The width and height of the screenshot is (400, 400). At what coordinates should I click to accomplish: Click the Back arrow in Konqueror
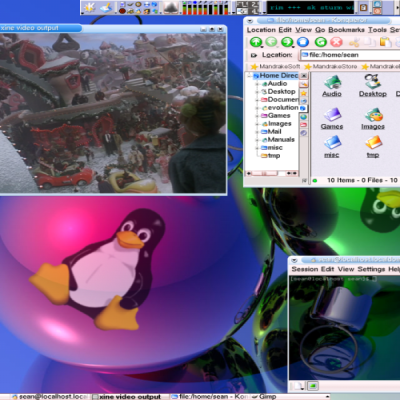tap(271, 42)
